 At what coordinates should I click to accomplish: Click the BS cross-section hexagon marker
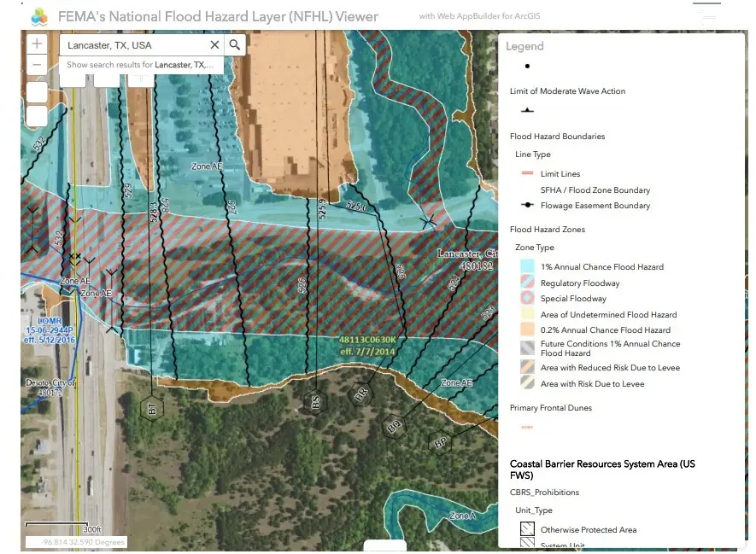coord(316,402)
